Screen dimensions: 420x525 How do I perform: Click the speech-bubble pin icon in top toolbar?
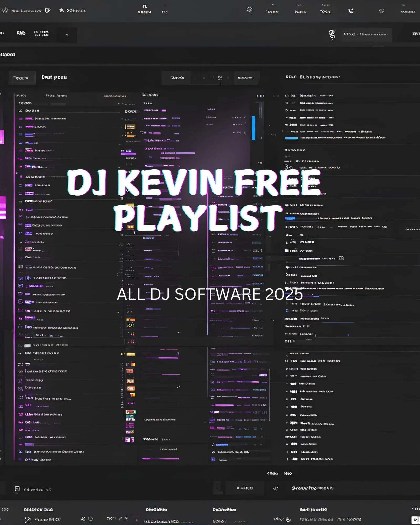point(249,10)
